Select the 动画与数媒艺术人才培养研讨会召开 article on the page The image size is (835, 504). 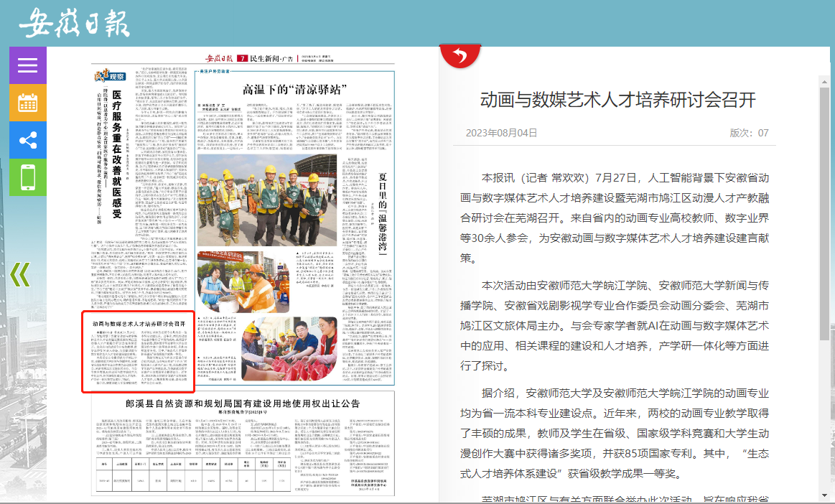point(139,352)
